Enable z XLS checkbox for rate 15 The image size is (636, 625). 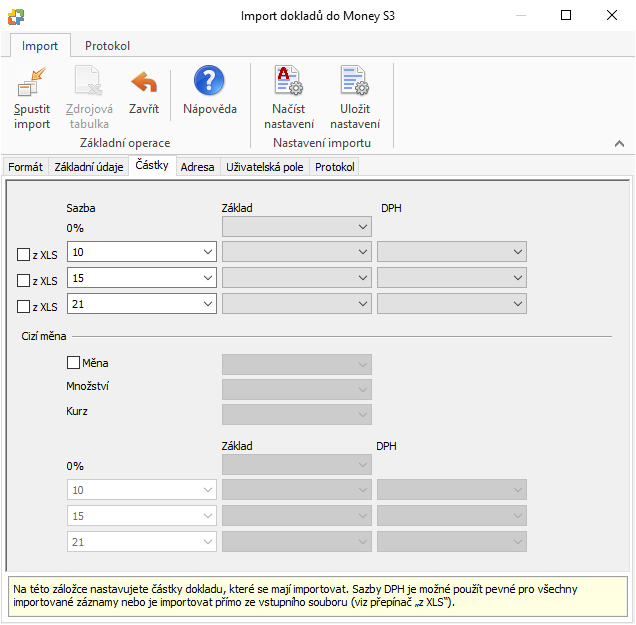click(x=24, y=280)
